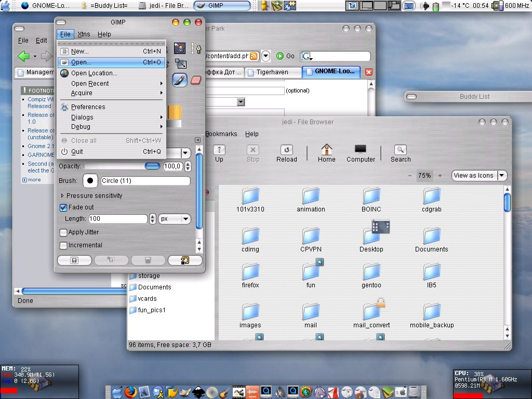Open Computer location in File Browser
The image size is (532, 399).
361,154
